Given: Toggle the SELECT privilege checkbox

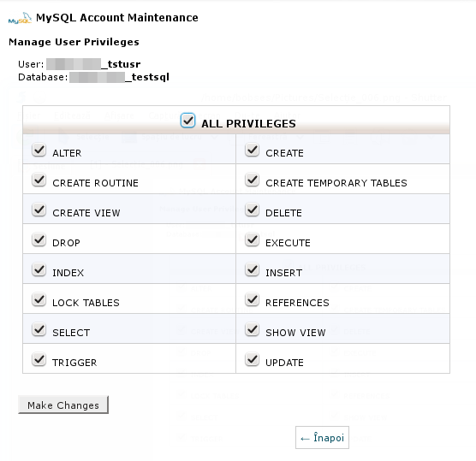Looking at the screenshot, I should click(39, 329).
